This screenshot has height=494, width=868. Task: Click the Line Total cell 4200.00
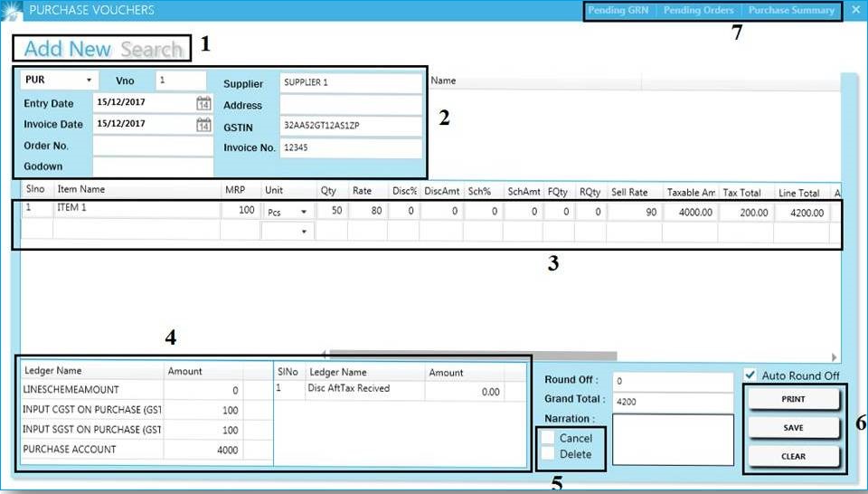[x=802, y=212]
